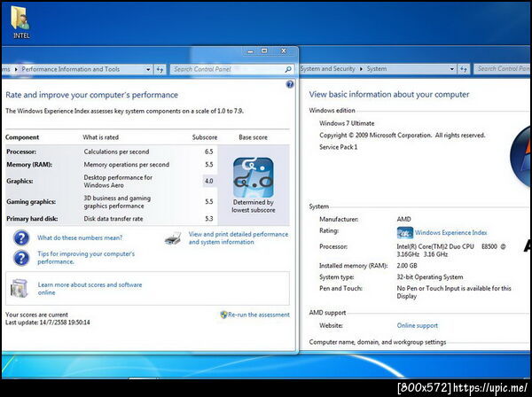Close the Performance Information window
532x397 pixels.
pyautogui.click(x=284, y=51)
